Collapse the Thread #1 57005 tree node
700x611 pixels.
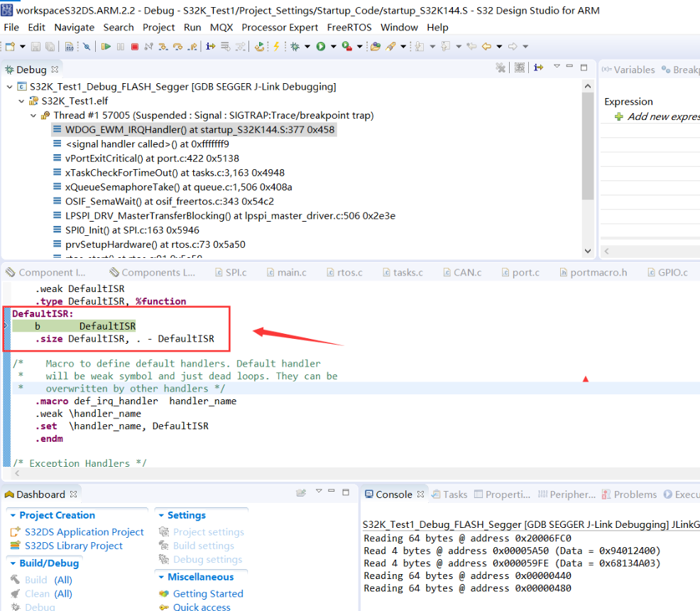pyautogui.click(x=33, y=116)
